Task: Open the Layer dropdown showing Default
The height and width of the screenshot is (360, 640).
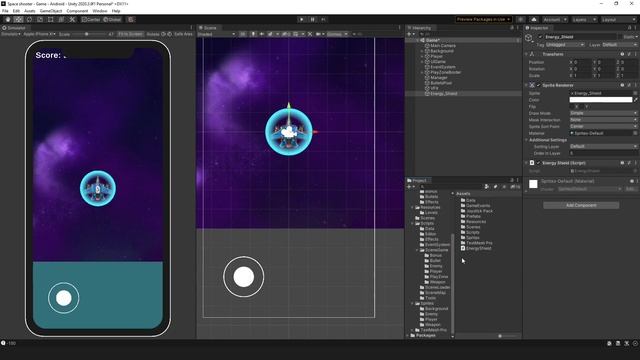Action: point(619,44)
